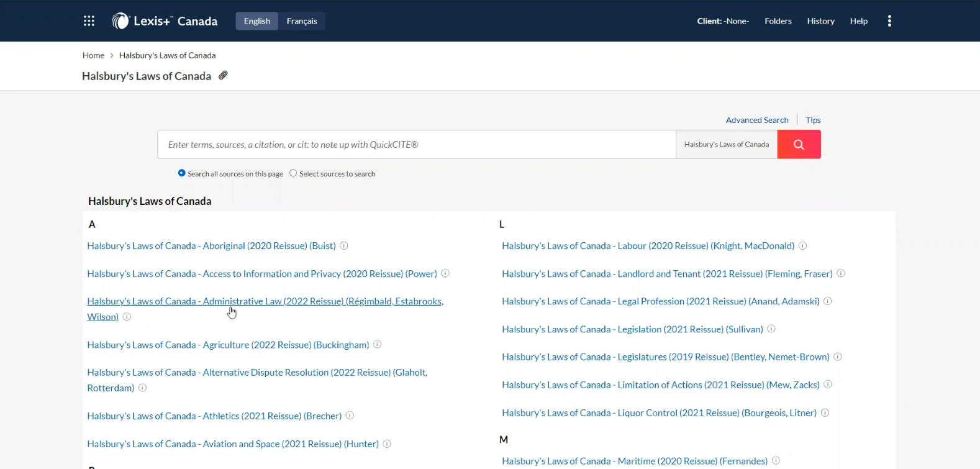Image resolution: width=980 pixels, height=469 pixels.
Task: Click the Lexis+ Canada logo
Action: (x=165, y=21)
